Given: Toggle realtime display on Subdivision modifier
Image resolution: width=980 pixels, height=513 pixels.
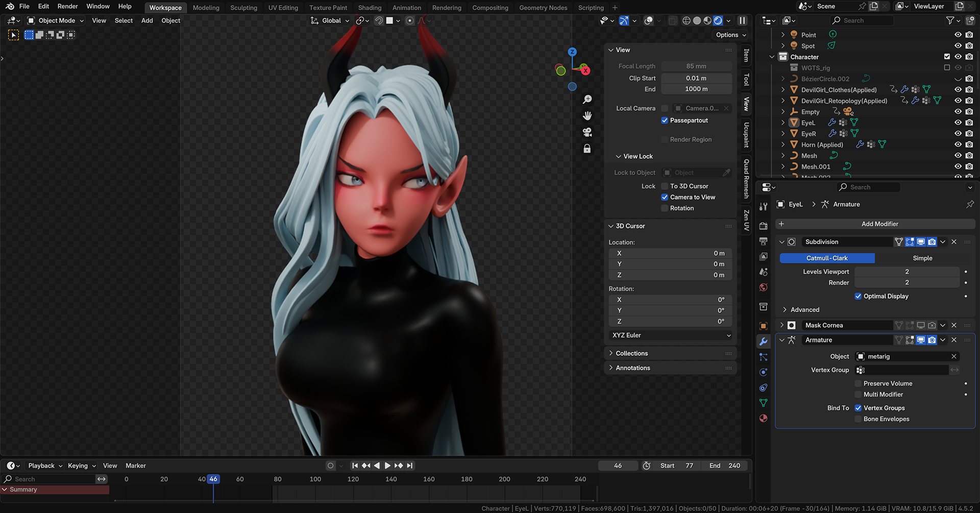Looking at the screenshot, I should click(x=921, y=242).
